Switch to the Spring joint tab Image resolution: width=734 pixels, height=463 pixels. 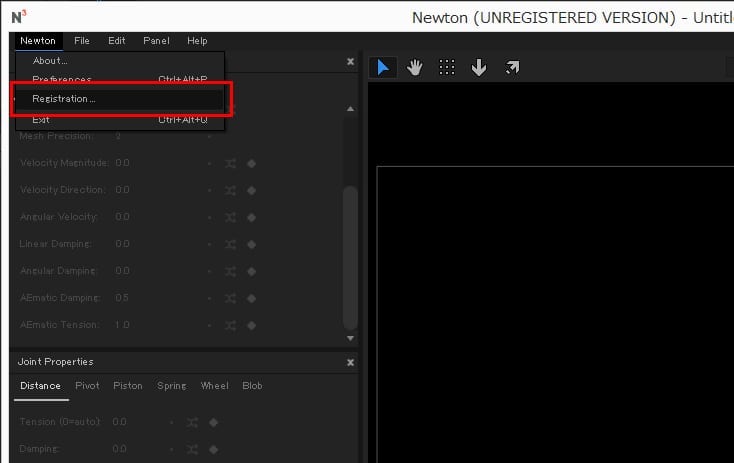coord(172,386)
